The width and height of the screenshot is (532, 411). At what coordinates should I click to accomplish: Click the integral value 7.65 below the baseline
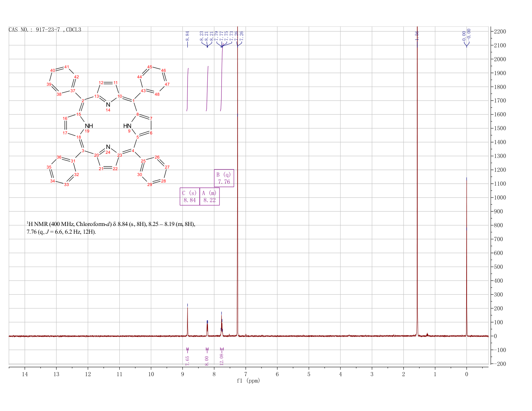(187, 361)
